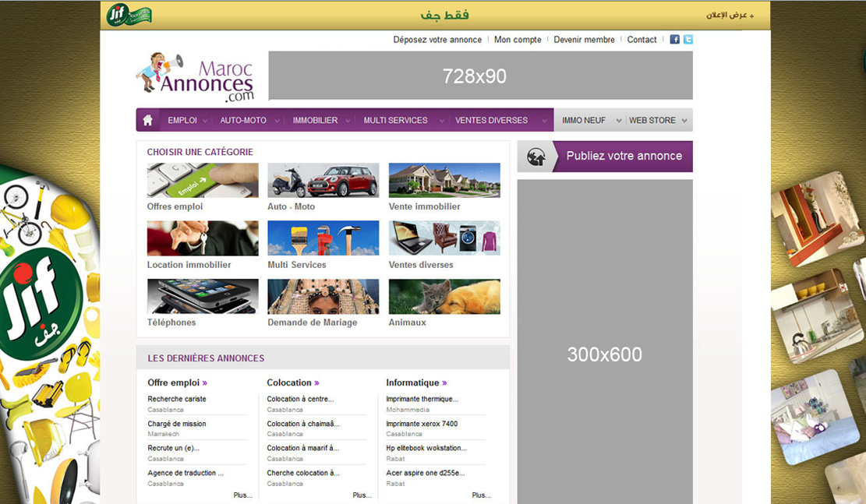Click the Maroc Annonces logo
Image resolution: width=866 pixels, height=504 pixels.
coord(196,77)
